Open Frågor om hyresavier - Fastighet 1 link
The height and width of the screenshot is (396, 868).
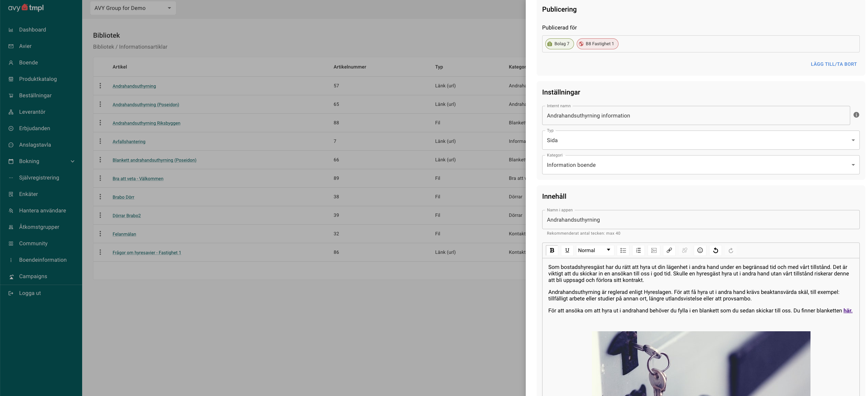click(x=147, y=252)
